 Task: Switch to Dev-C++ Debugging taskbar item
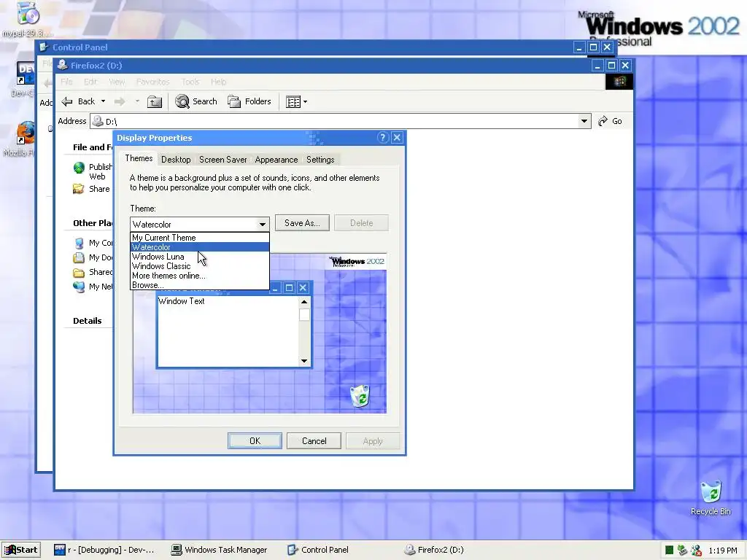pyautogui.click(x=104, y=550)
